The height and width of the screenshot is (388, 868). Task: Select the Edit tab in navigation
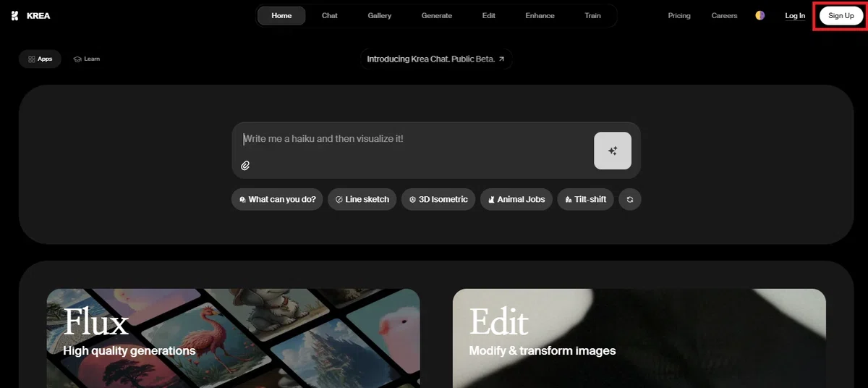(489, 15)
